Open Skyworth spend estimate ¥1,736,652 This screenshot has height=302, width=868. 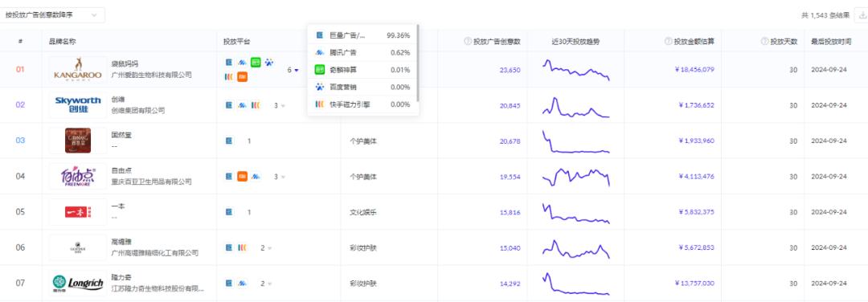[696, 105]
